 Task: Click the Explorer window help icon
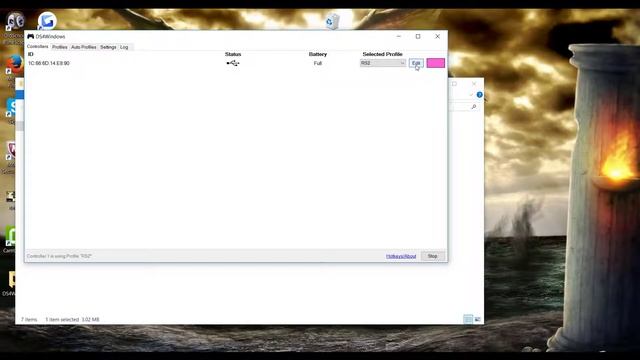point(480,95)
